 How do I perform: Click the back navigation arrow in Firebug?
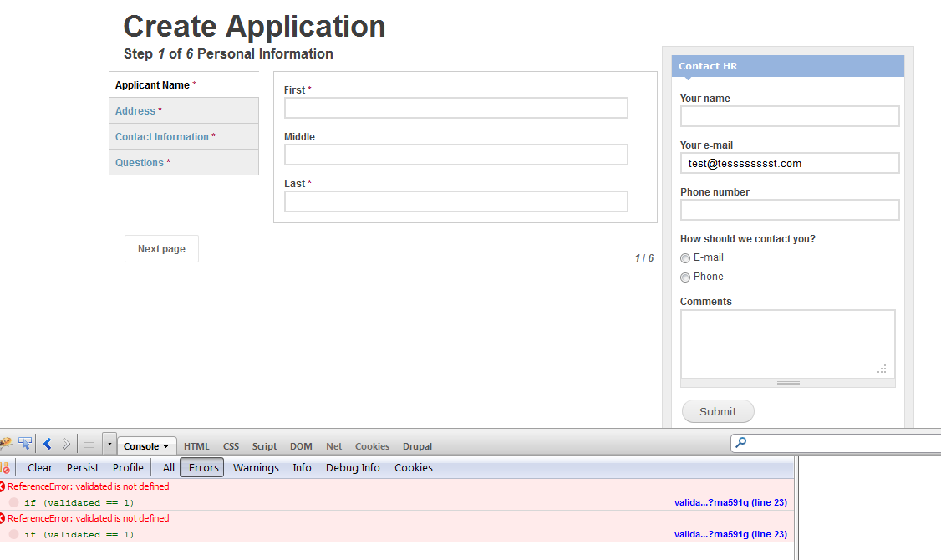click(x=47, y=444)
